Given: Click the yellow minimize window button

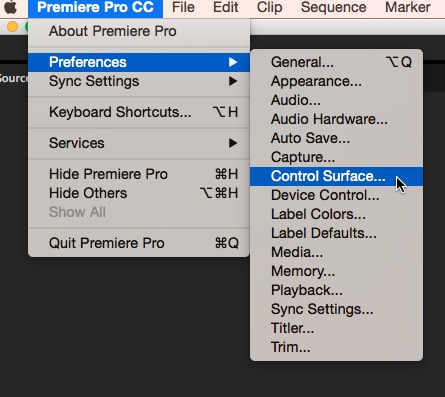Looking at the screenshot, I should pos(12,27).
